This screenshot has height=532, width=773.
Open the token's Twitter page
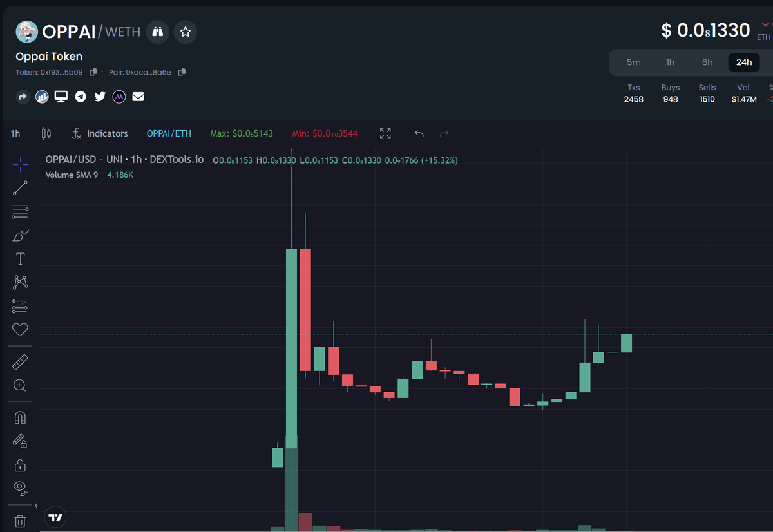click(x=99, y=97)
